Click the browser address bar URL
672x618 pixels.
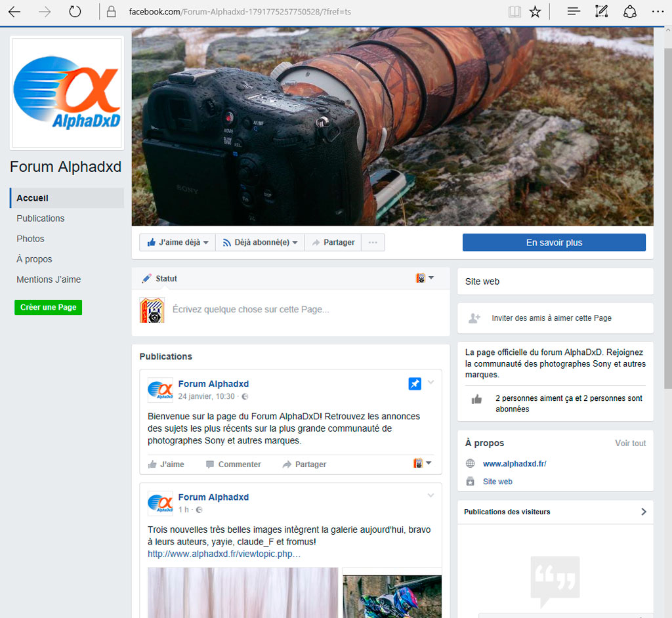click(x=240, y=12)
